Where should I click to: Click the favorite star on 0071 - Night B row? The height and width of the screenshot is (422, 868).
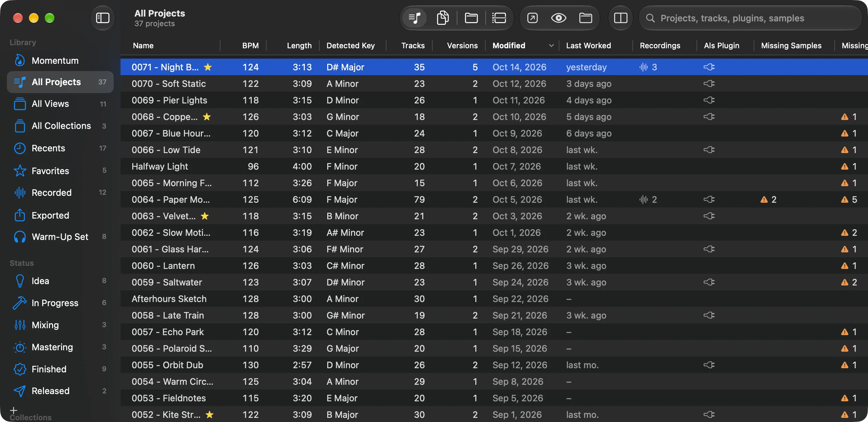click(x=208, y=67)
